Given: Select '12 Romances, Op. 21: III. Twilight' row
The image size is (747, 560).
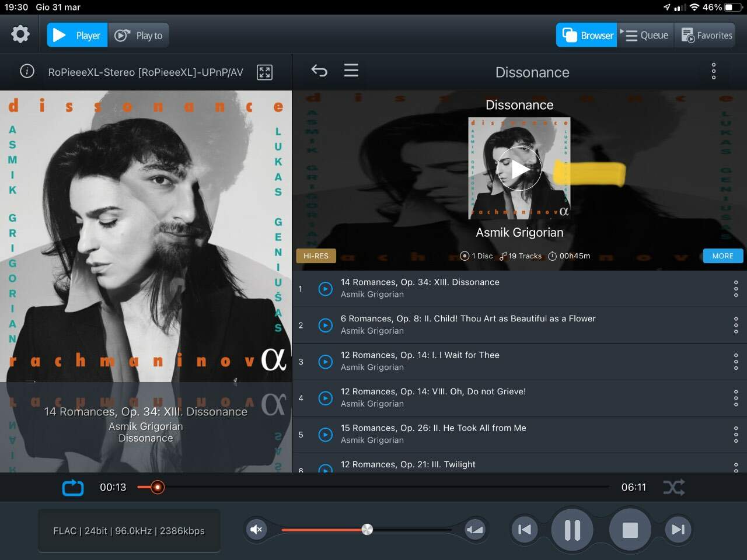Looking at the screenshot, I should (x=519, y=464).
